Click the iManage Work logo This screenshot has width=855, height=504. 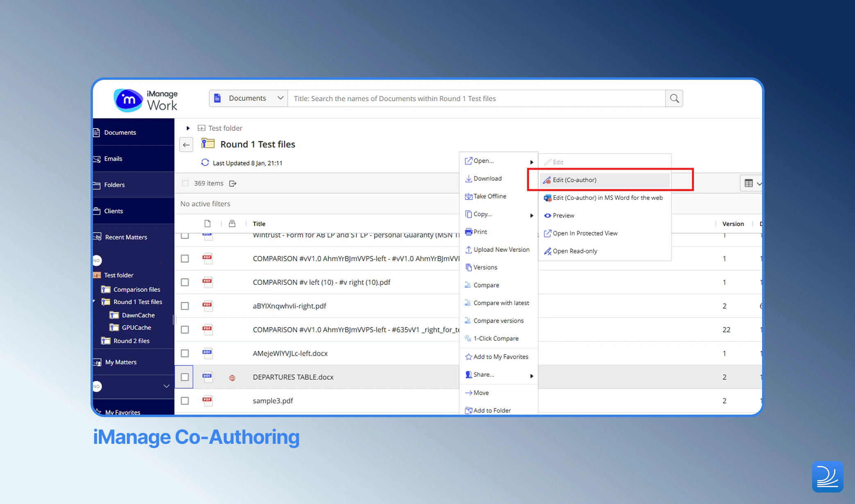146,100
